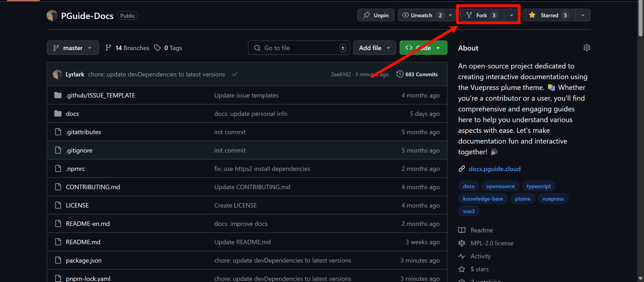The image size is (644, 282).
Task: Click the Unpin button
Action: pyautogui.click(x=375, y=15)
